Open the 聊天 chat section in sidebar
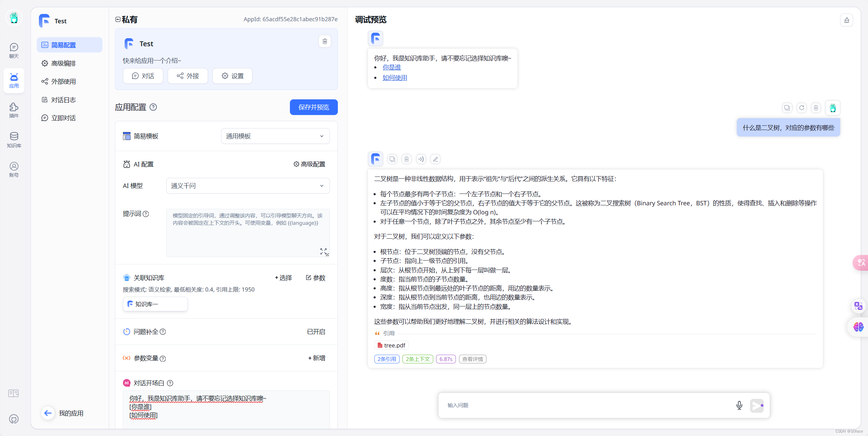868x436 pixels. click(14, 51)
